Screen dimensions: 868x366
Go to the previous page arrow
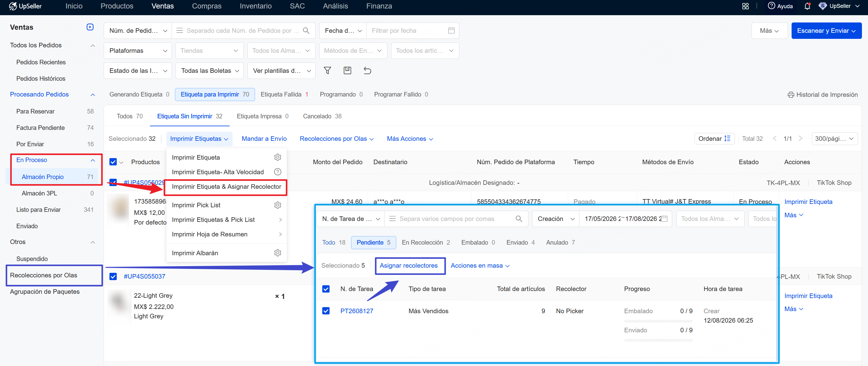774,139
